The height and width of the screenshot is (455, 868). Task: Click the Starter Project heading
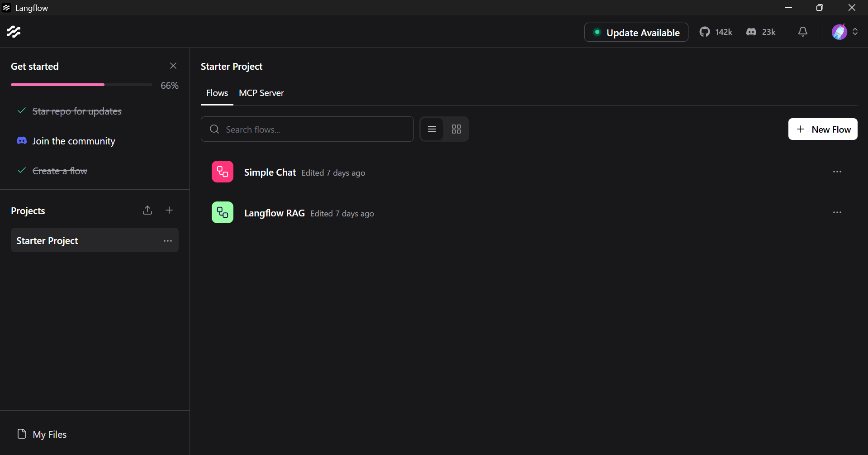click(x=232, y=66)
